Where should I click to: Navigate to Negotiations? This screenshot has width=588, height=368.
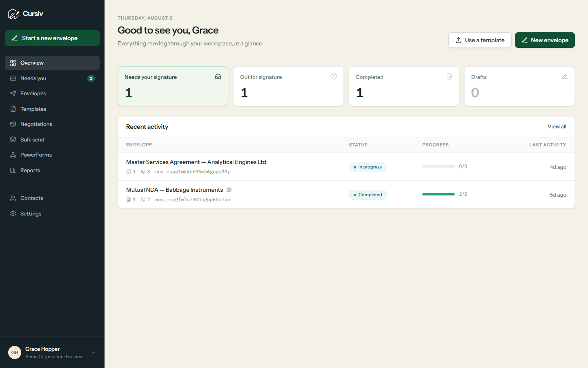[52, 124]
